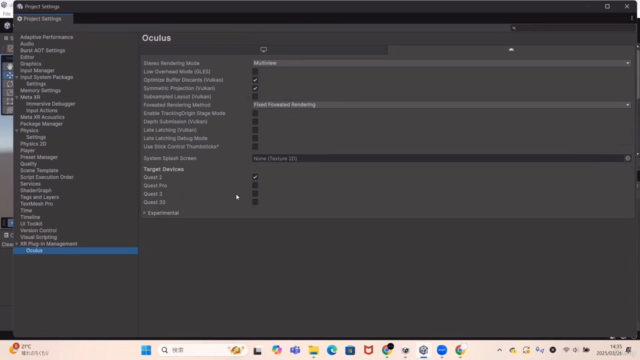This screenshot has height=360, width=640.
Task: Open the weather widget on taskbar
Action: click(x=29, y=350)
